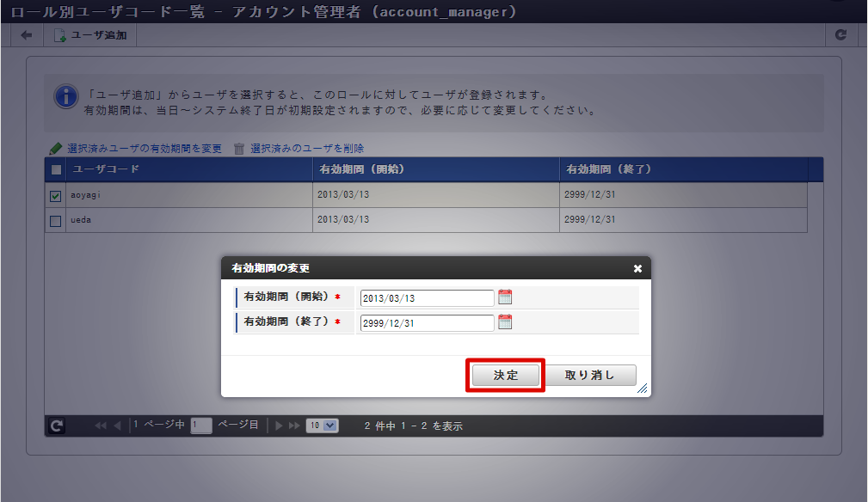Focus the 有効期間（終了） date field
868x502 pixels.
427,323
